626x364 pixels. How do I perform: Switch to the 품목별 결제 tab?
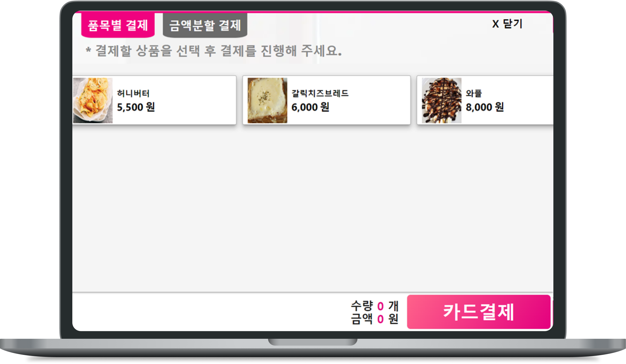tap(118, 25)
